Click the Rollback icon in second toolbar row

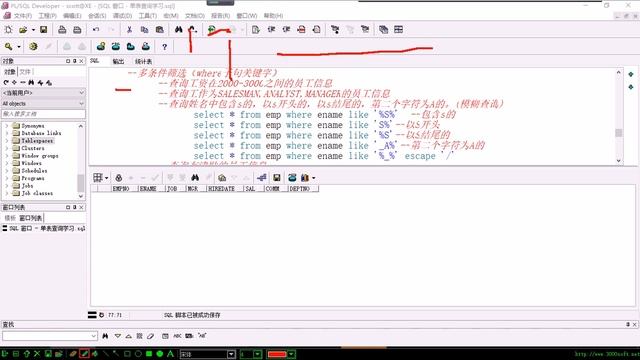coord(82,47)
